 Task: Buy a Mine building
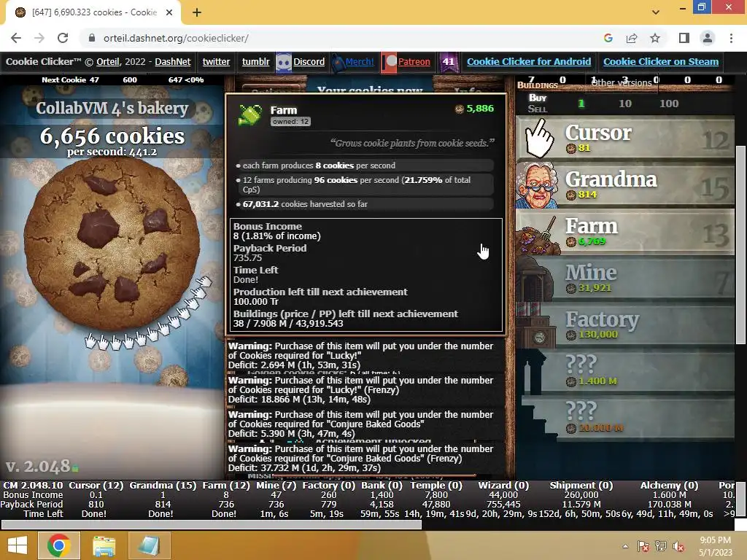coord(625,279)
